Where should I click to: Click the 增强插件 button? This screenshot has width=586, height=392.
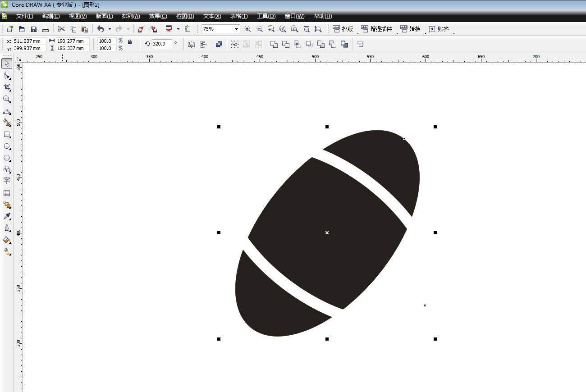(x=376, y=29)
